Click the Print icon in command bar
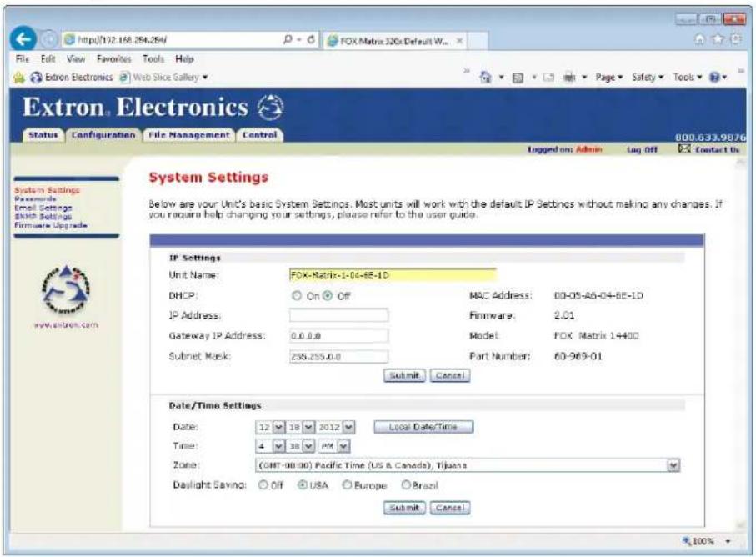This screenshot has height=557, width=756. (x=569, y=78)
